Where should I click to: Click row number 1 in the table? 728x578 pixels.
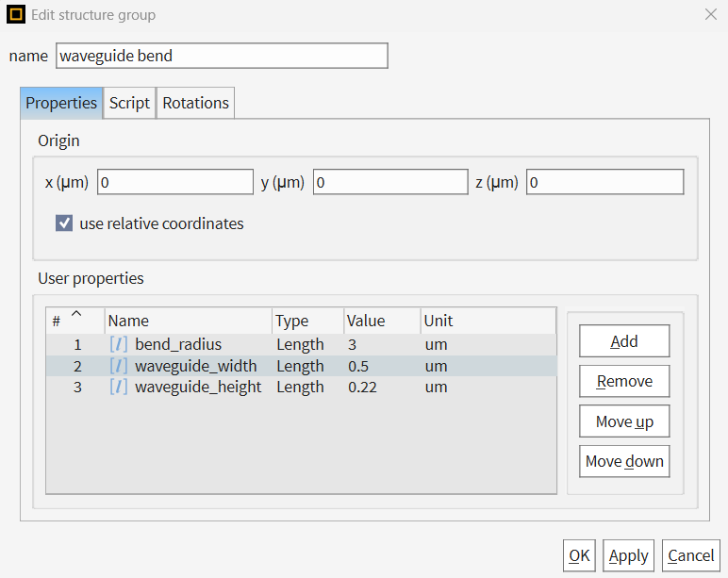[x=77, y=345]
